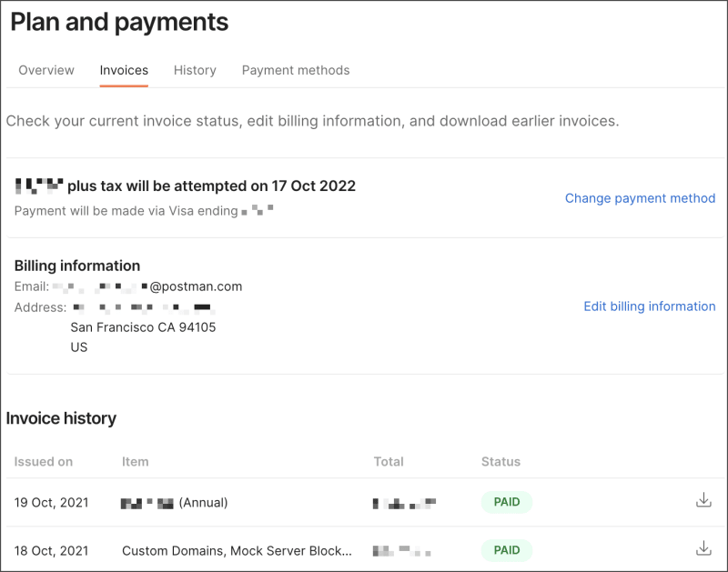The height and width of the screenshot is (572, 728).
Task: Click the Custom Domains, Mock Server Block item
Action: click(x=237, y=550)
